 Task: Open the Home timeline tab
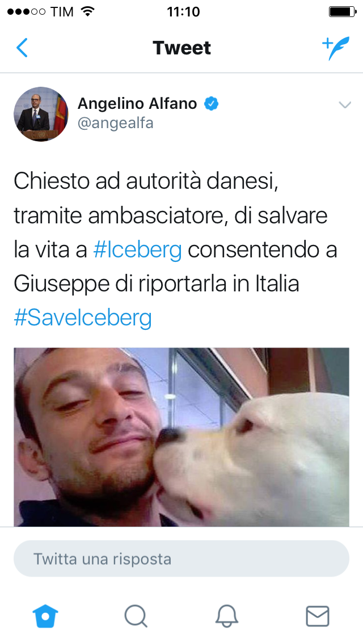tap(45, 616)
